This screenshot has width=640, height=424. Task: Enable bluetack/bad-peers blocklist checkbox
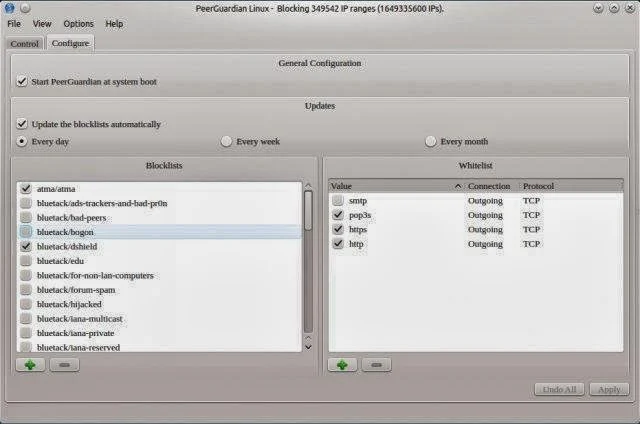coord(26,218)
